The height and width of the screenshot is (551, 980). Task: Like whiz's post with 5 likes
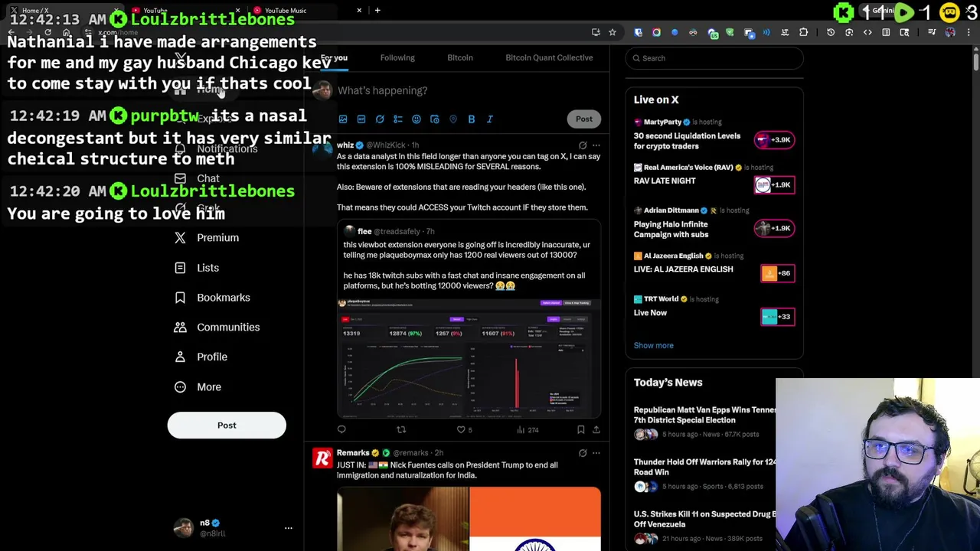point(464,430)
